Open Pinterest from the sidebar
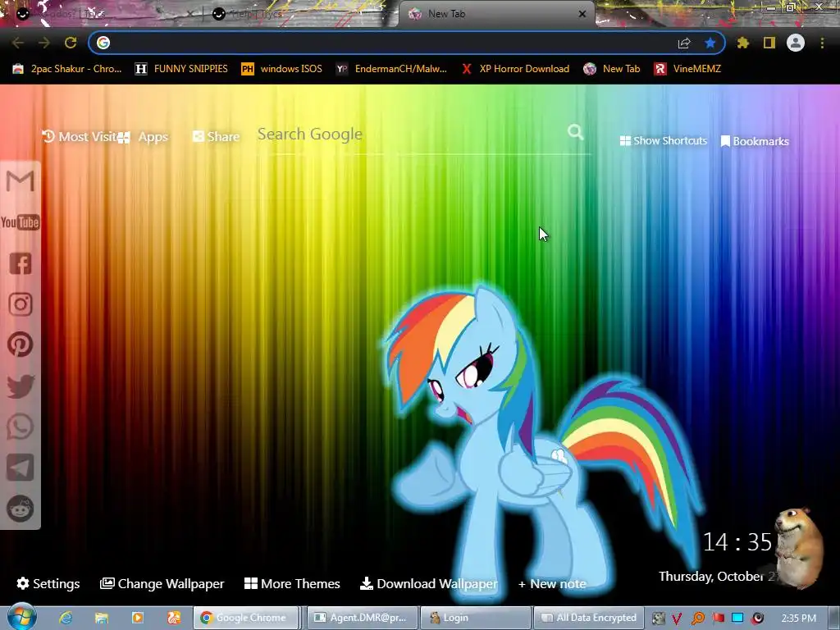The height and width of the screenshot is (630, 840). pyautogui.click(x=21, y=345)
